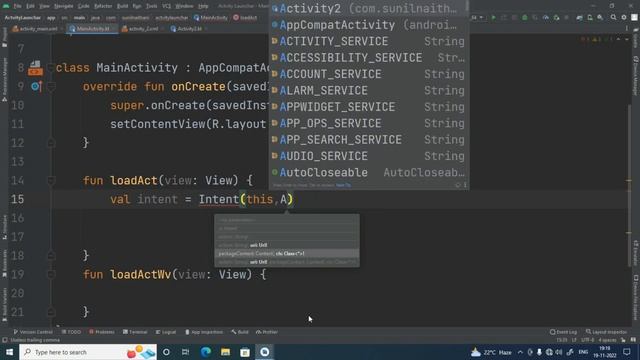Open the Tools menu
The height and width of the screenshot is (360, 640).
click(151, 6)
